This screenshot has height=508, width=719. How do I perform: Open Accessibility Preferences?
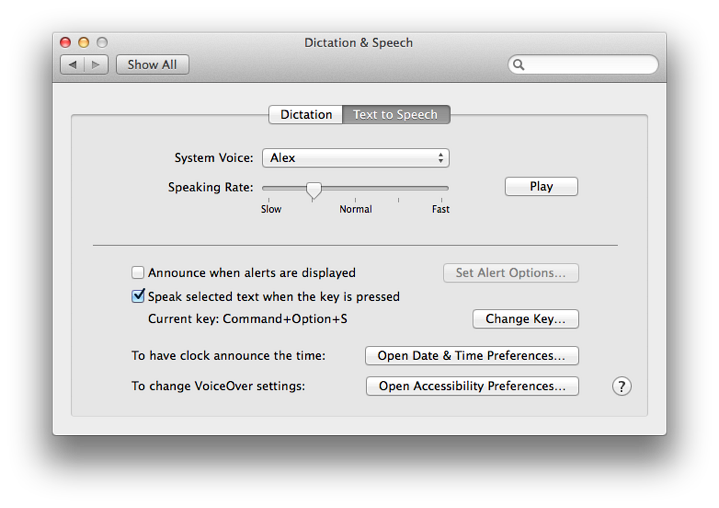(x=472, y=386)
